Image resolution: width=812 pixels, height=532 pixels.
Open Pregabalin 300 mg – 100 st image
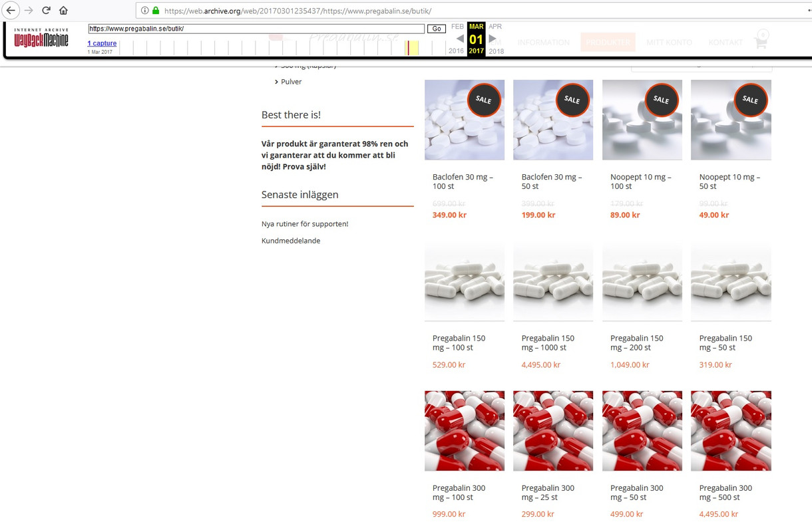point(465,431)
